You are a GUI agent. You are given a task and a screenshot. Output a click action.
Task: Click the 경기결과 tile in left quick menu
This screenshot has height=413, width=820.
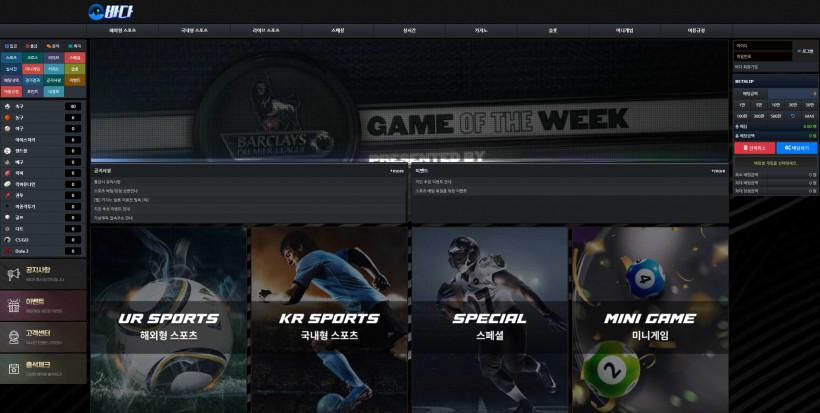pos(32,81)
